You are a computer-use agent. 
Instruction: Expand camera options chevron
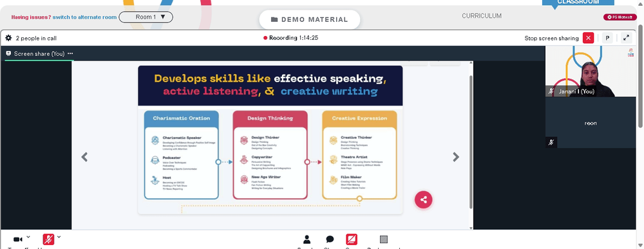28,237
